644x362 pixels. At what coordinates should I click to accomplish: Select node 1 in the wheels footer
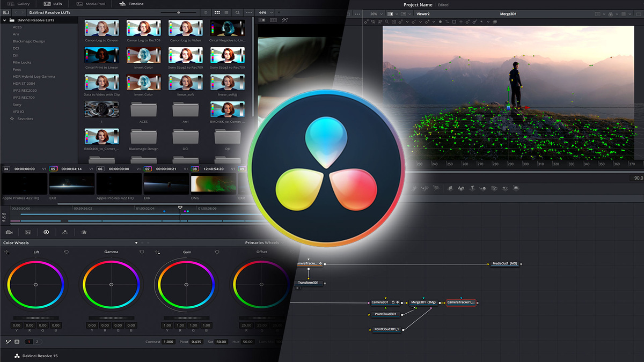coord(30,342)
